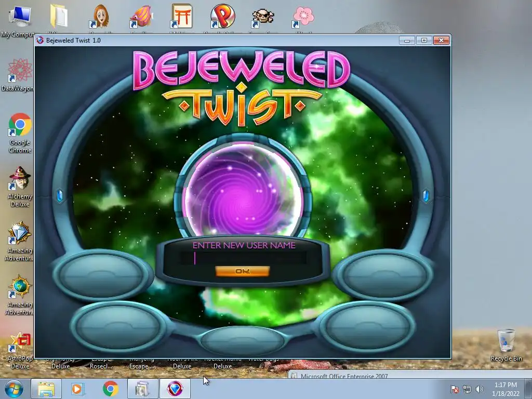532x399 pixels.
Task: Minimize the Bejeweled Twist window
Action: coord(407,41)
